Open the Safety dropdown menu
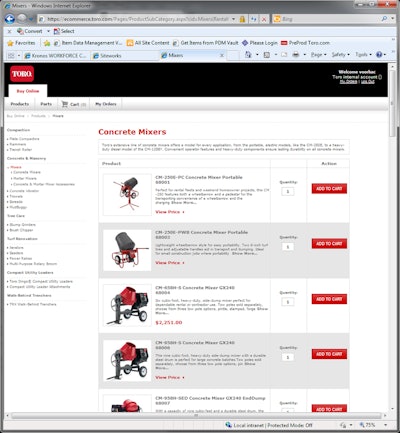The image size is (400, 433). pyautogui.click(x=340, y=55)
